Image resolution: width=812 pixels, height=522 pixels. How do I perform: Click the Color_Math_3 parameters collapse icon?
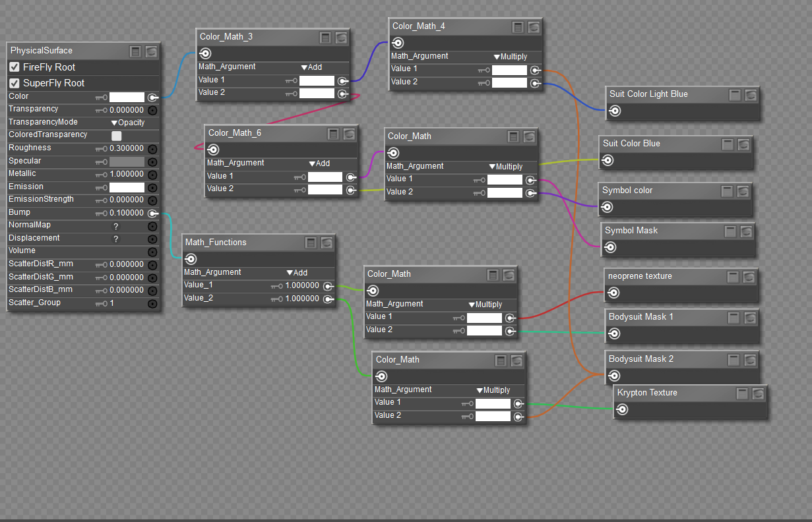click(x=325, y=38)
